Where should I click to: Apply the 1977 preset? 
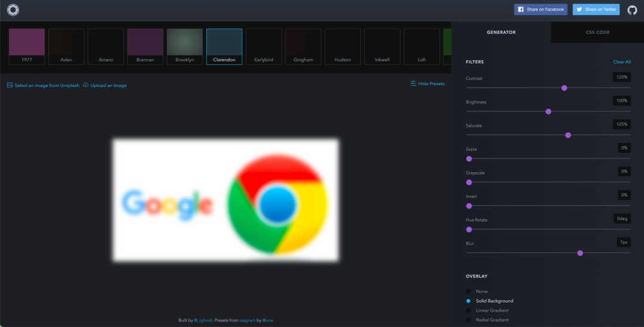click(27, 47)
